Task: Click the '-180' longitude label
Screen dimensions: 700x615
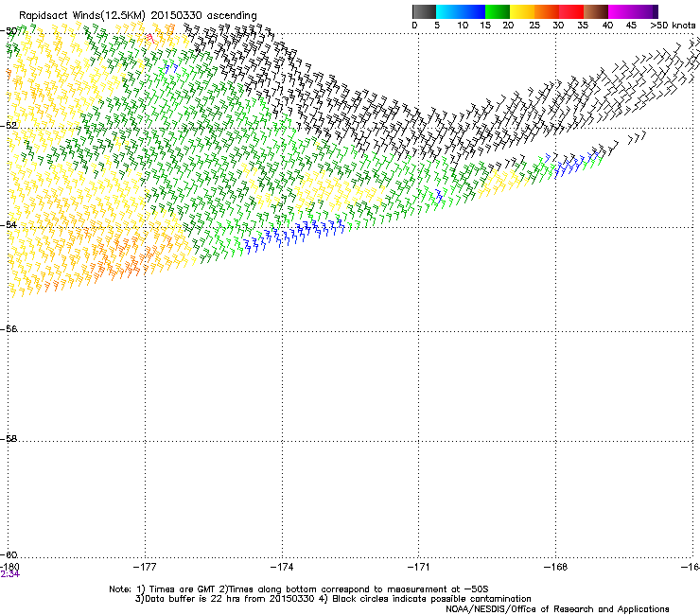Action: pos(9,567)
